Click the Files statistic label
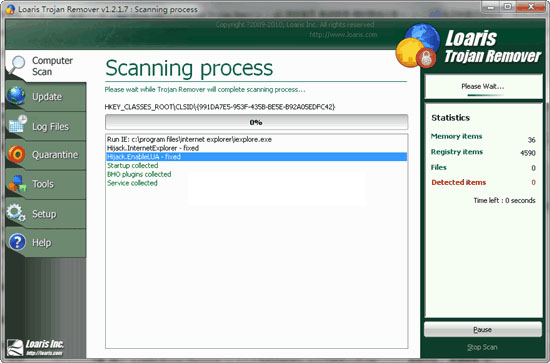Viewport: 550px width, 363px height. tap(438, 167)
